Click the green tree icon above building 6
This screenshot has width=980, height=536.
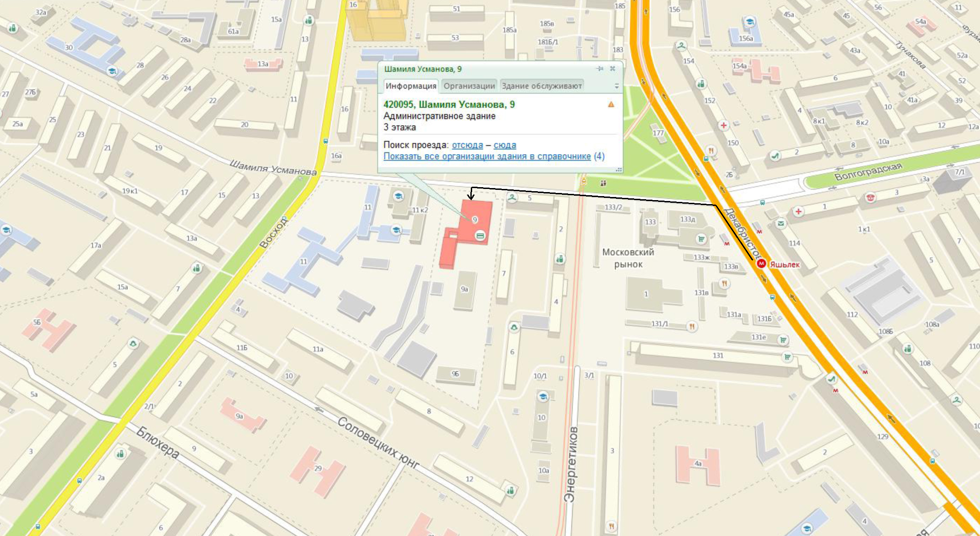(x=514, y=328)
